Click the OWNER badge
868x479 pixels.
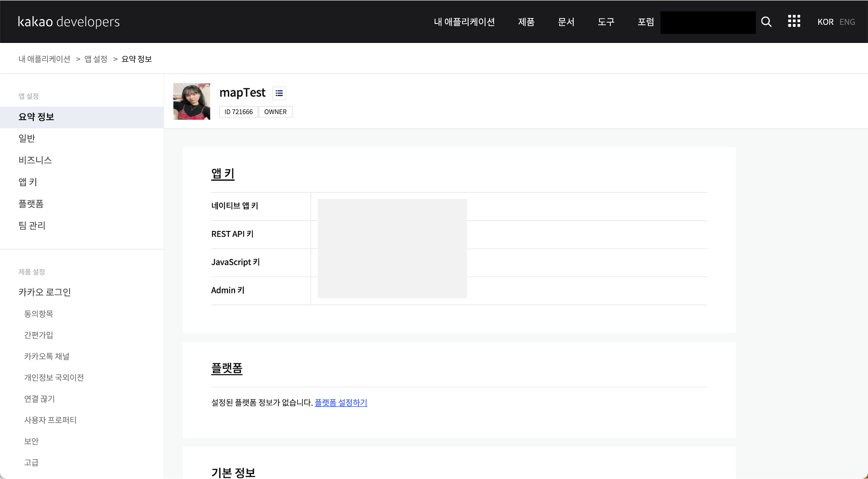point(275,112)
